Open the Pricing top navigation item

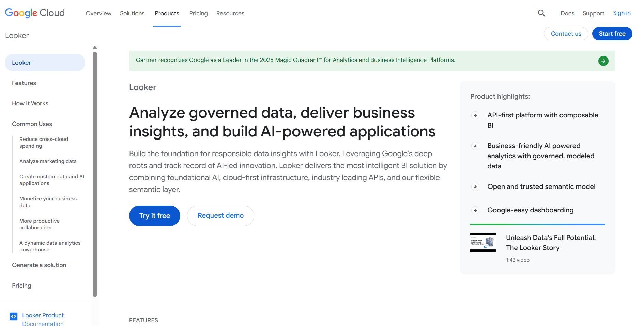coord(198,13)
